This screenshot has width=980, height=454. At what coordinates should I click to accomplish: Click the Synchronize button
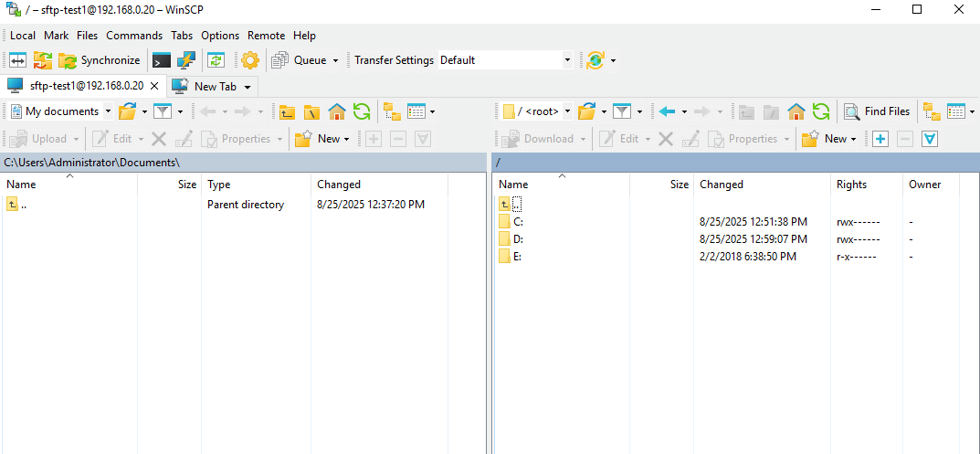[x=99, y=60]
